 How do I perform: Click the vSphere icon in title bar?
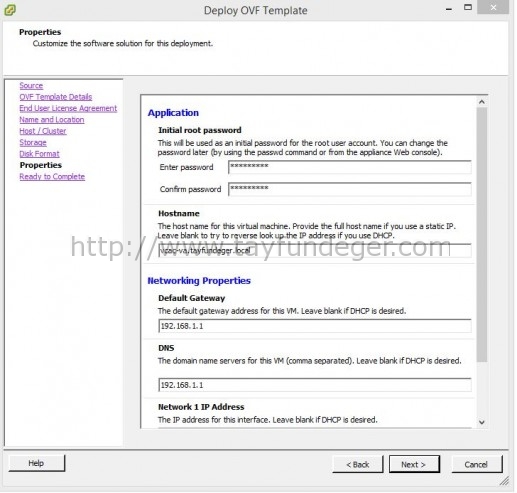coord(10,10)
